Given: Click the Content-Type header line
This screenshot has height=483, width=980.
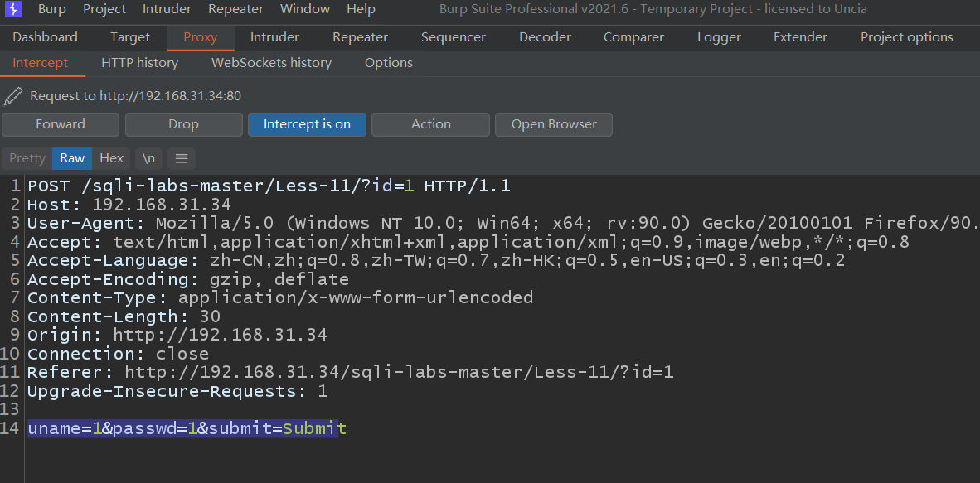Looking at the screenshot, I should pos(280,297).
